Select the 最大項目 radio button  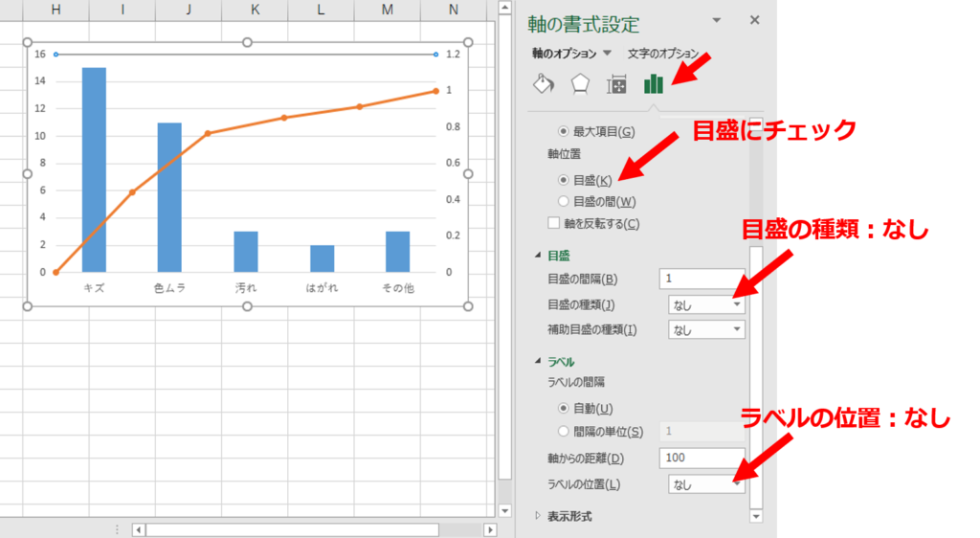click(x=564, y=131)
